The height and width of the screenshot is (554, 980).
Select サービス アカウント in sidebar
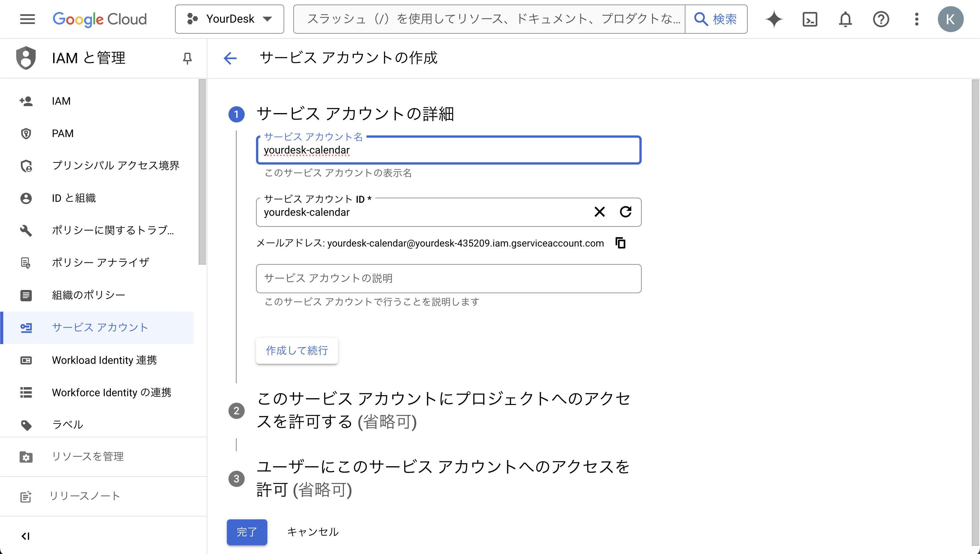click(98, 328)
